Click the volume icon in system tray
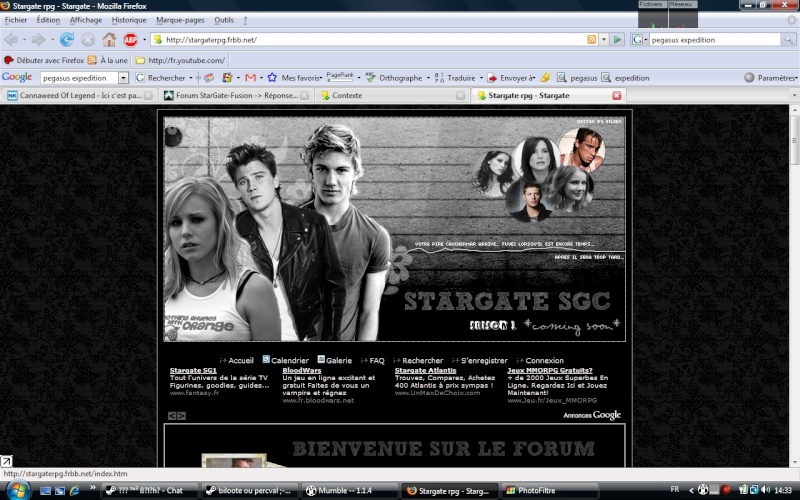The image size is (800, 500). pyautogui.click(x=765, y=490)
